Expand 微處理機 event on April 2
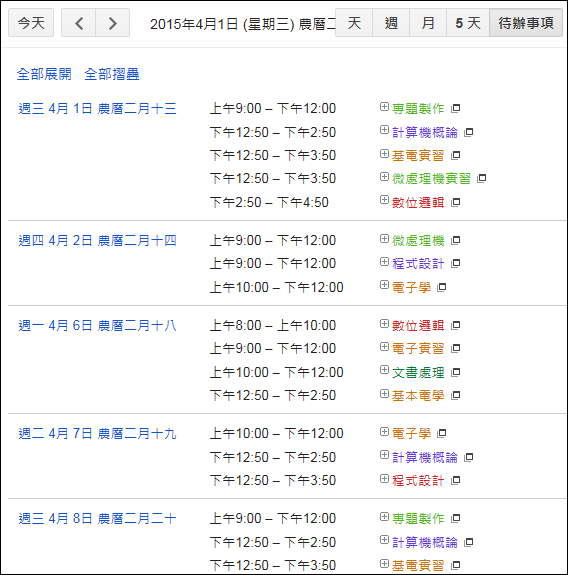This screenshot has width=568, height=575. (384, 239)
